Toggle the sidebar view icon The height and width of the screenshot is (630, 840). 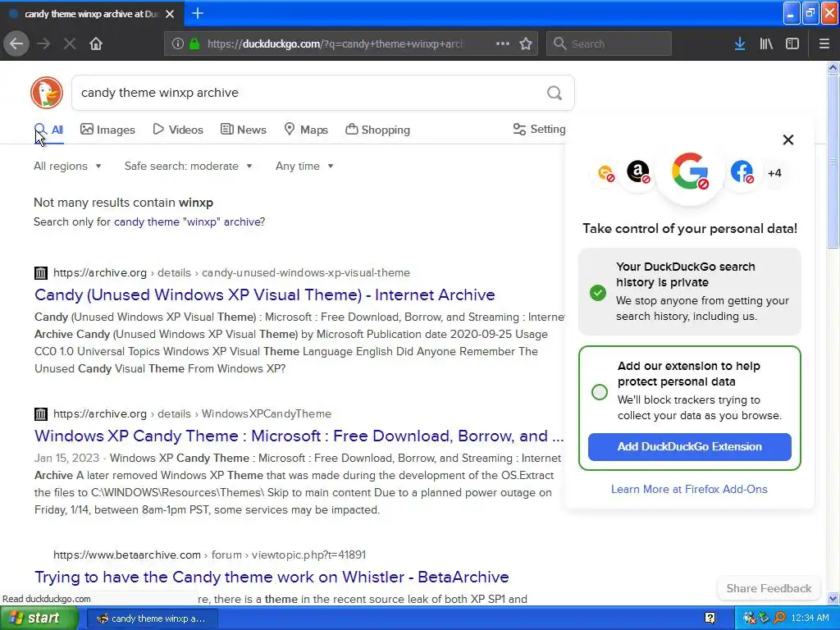[x=792, y=44]
